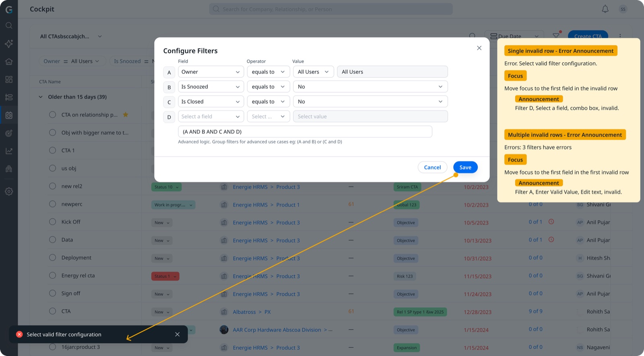Open the Status 10 dropdown for new rel2
The height and width of the screenshot is (356, 644).
pos(166,187)
